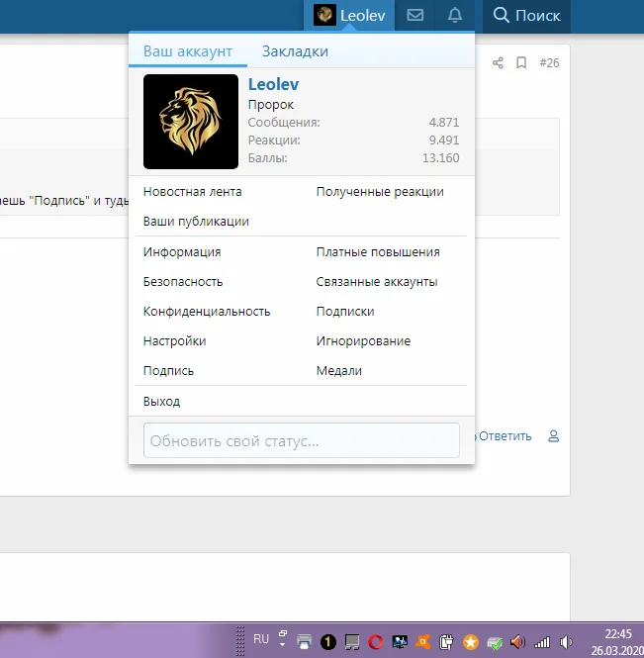Screen dimensions: 644x658
Task: Collapse the Leolev account dropdown
Action: pos(353,15)
